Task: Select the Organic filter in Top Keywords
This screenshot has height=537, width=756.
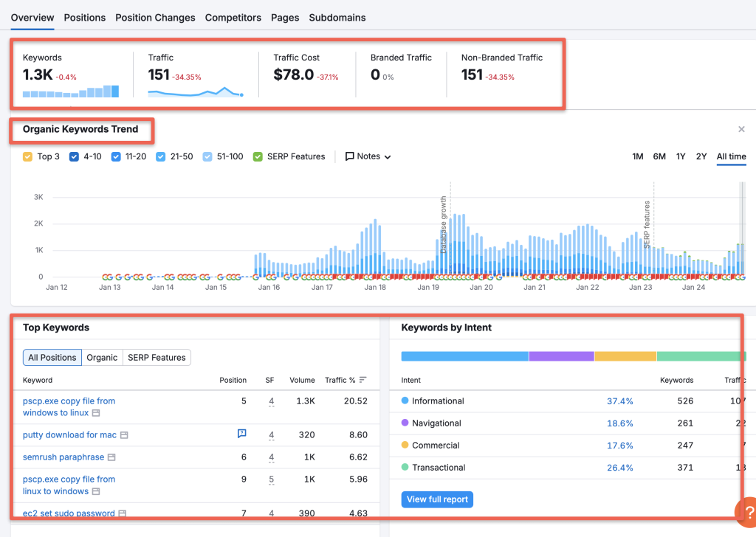Action: (102, 357)
